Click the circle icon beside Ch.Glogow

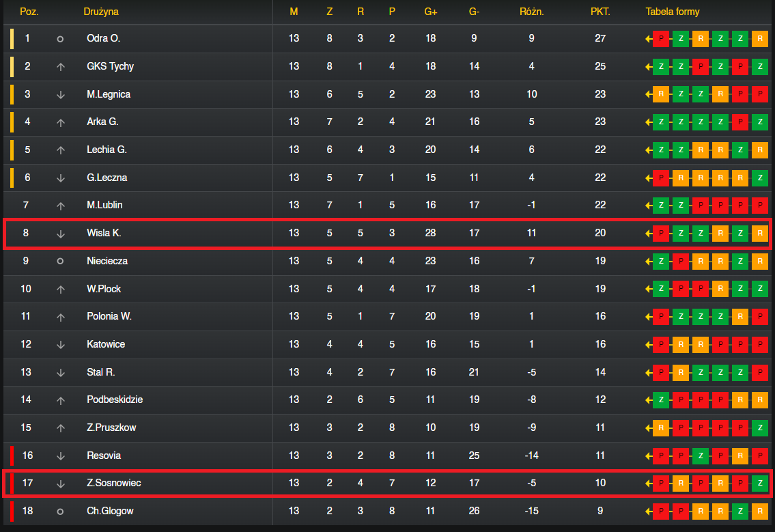tap(60, 512)
